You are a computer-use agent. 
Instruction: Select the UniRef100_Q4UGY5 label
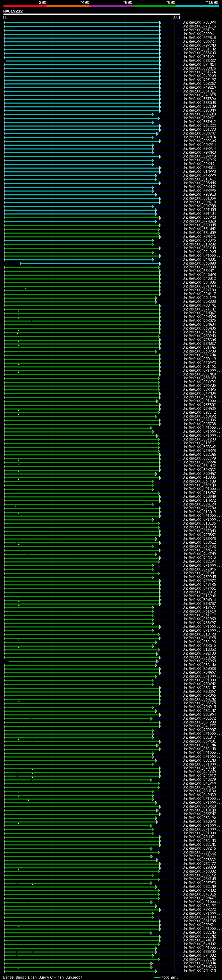[x=199, y=241]
